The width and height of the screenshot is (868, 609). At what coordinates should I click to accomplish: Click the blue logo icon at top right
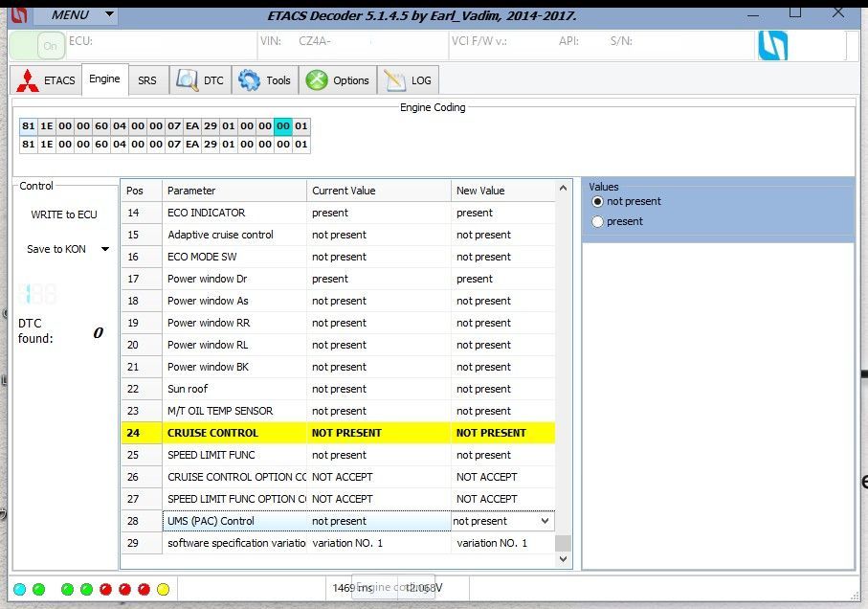[x=772, y=45]
